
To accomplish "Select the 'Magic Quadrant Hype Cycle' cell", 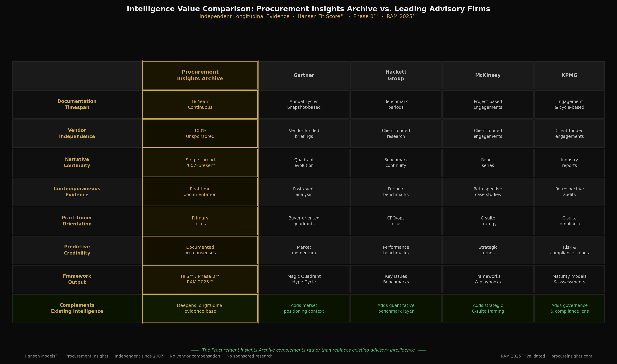I will click(x=304, y=279).
